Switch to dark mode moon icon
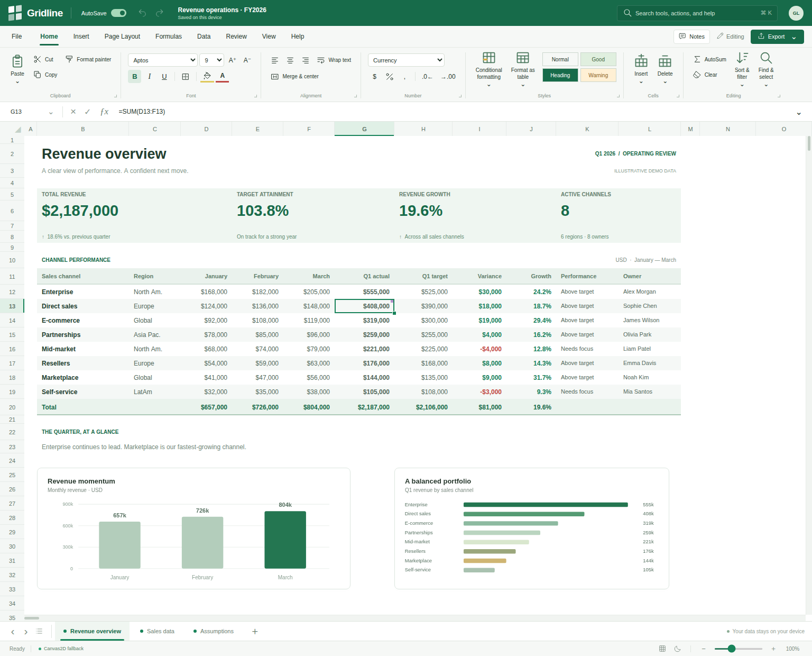812x656 pixels. coord(677,649)
